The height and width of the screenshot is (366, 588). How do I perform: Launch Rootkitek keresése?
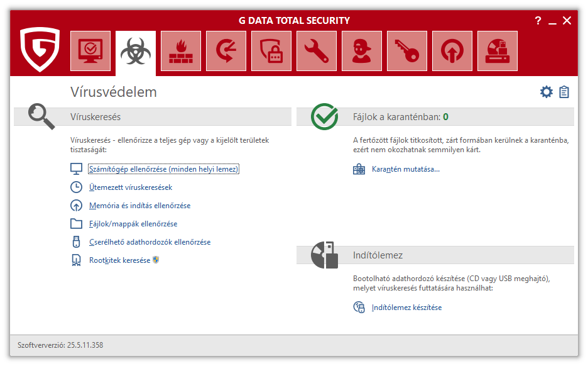[x=119, y=260]
